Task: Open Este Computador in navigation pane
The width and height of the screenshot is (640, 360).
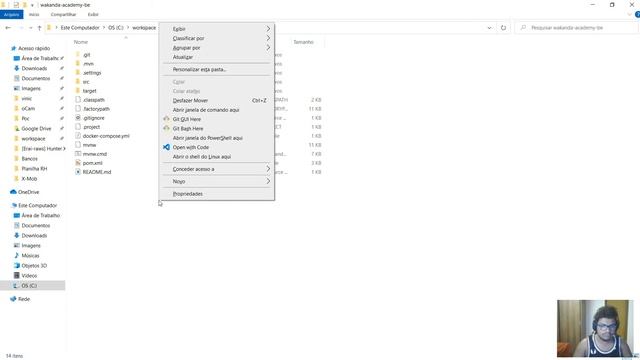Action: click(x=38, y=205)
